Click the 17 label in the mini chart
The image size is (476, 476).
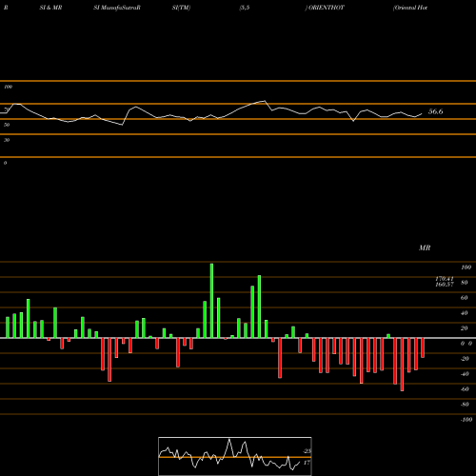[307, 463]
